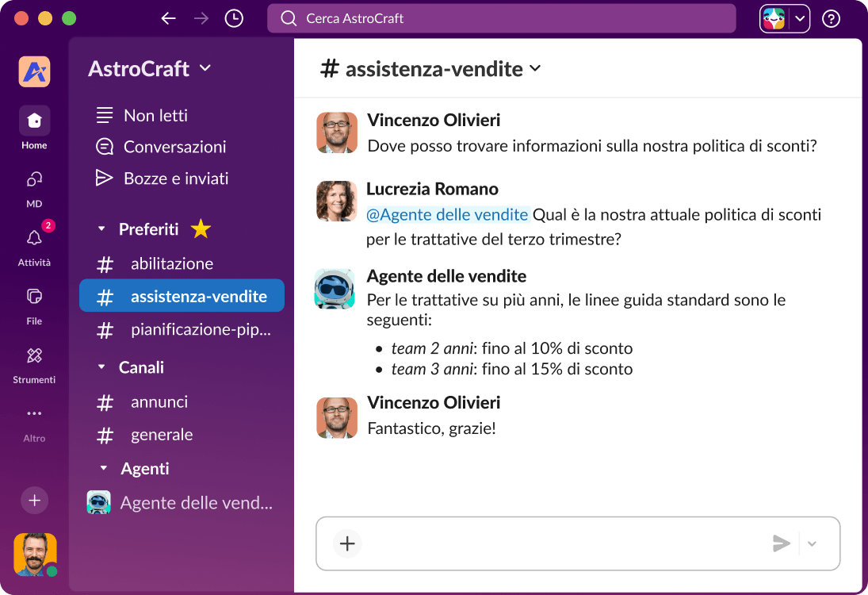
Task: Click the Altro ellipsis icon
Action: 33,414
